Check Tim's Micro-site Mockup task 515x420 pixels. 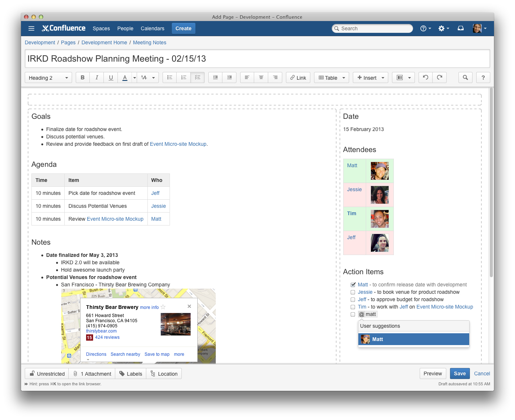pos(353,307)
